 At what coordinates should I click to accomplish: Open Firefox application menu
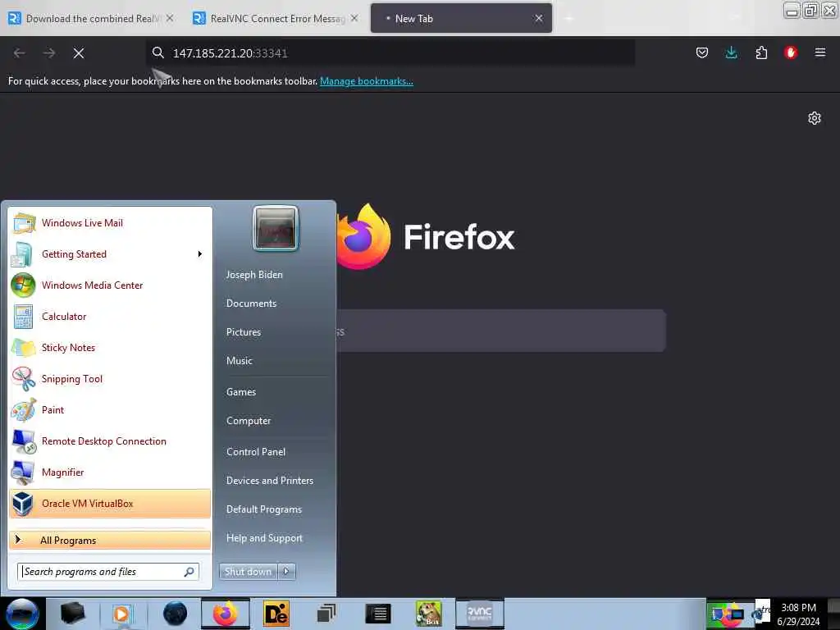(x=820, y=52)
